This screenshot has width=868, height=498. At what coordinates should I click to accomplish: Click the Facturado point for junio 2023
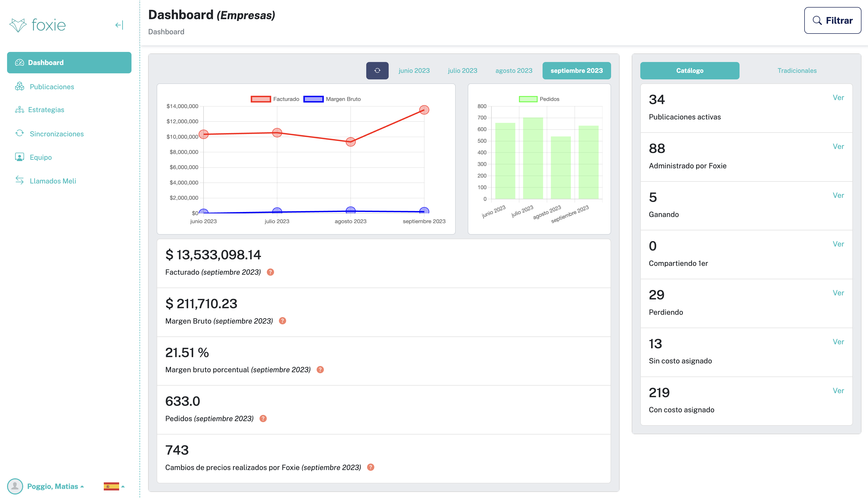[x=204, y=134]
